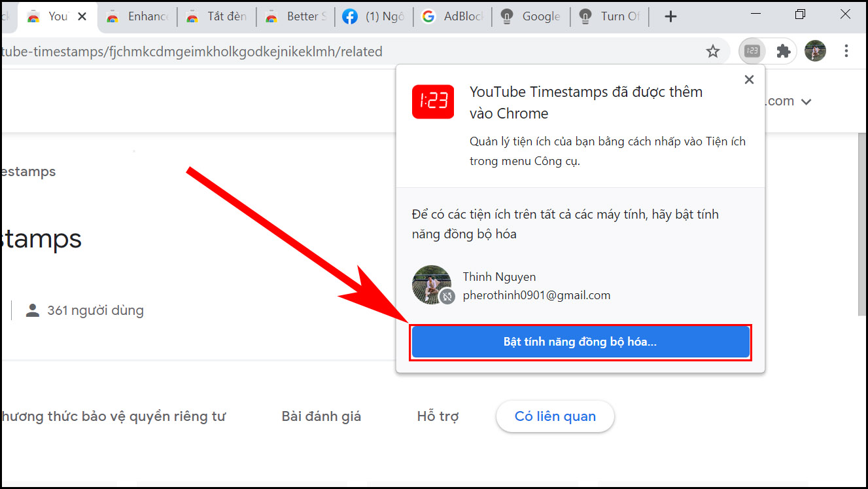Open the "bảo vệ quyền riêng tư" section tab
Screen dimensions: 868x489
pos(113,416)
